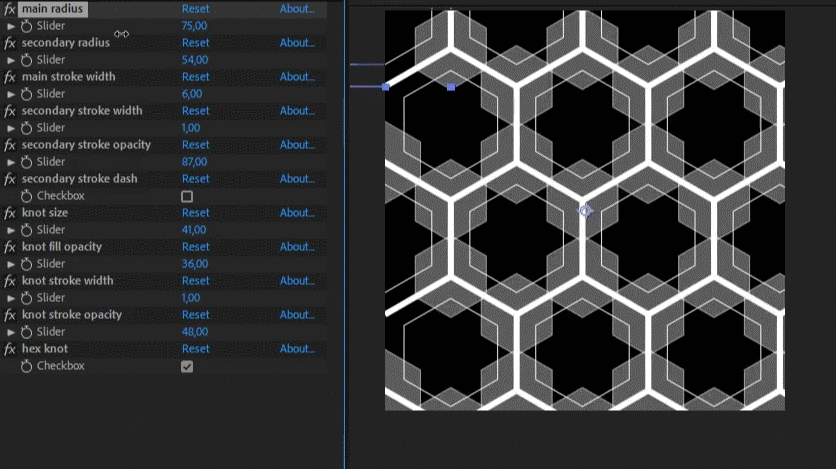Click the stopwatch for main stroke width Slider
This screenshot has width=836, height=469.
click(x=26, y=94)
